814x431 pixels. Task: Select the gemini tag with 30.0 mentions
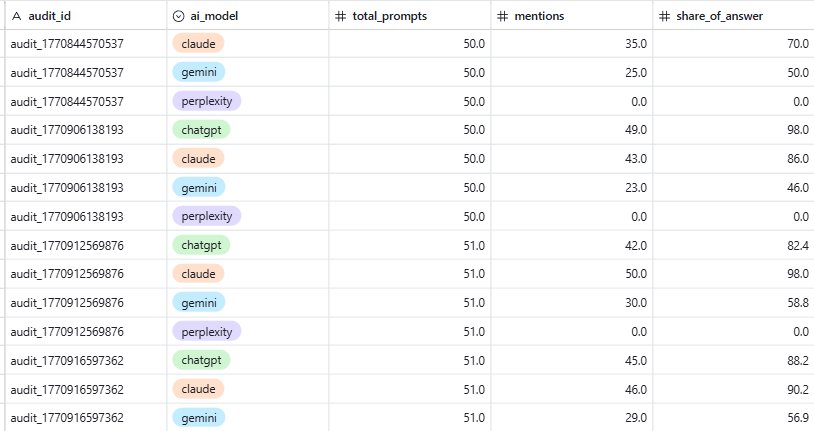tap(199, 303)
